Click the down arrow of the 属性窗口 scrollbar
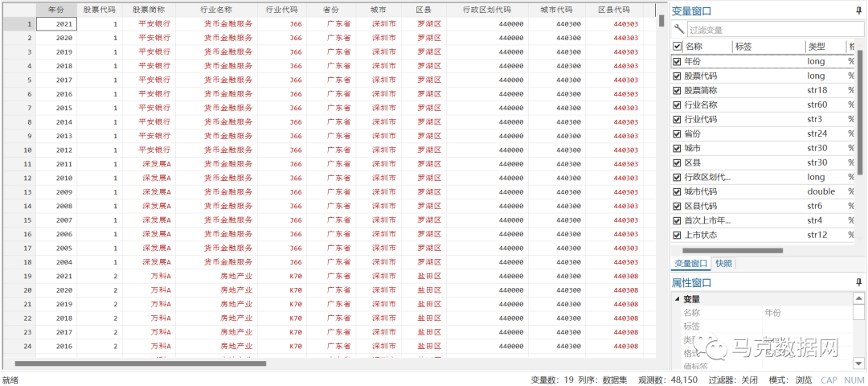This screenshot has width=868, height=386. click(858, 363)
